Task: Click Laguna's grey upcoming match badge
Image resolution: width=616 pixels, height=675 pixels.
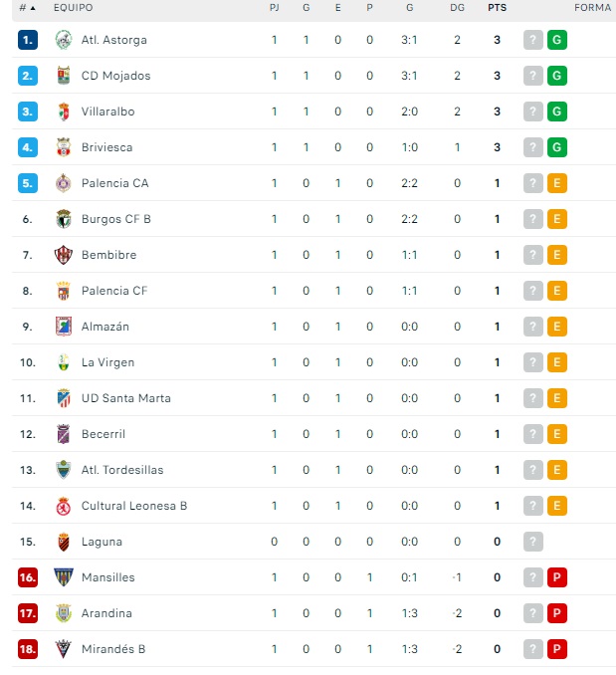Action: (533, 542)
